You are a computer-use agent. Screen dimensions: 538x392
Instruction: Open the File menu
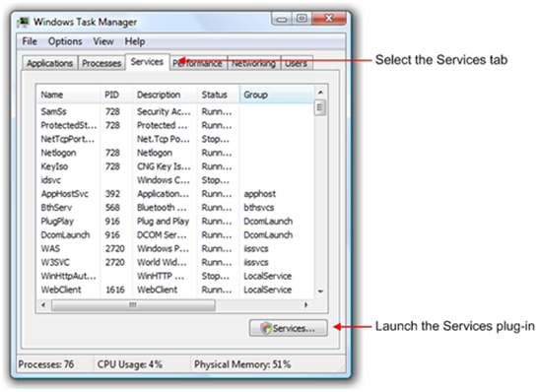point(30,41)
